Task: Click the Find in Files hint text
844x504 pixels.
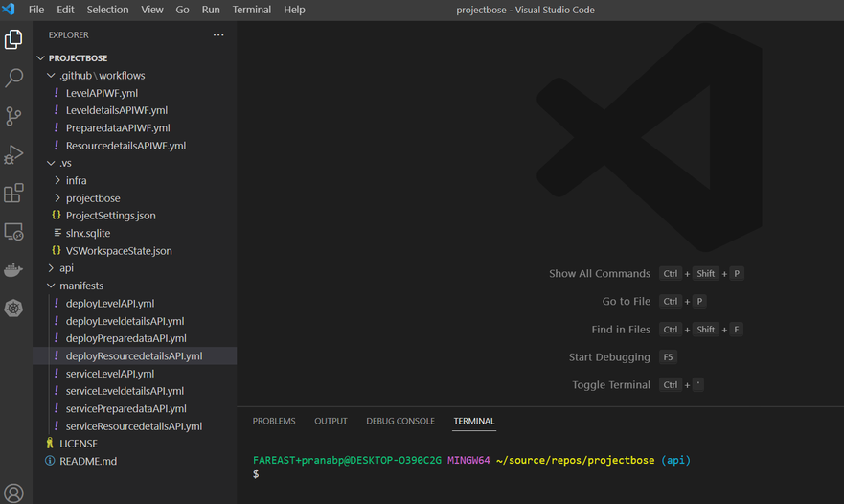Action: tap(621, 329)
